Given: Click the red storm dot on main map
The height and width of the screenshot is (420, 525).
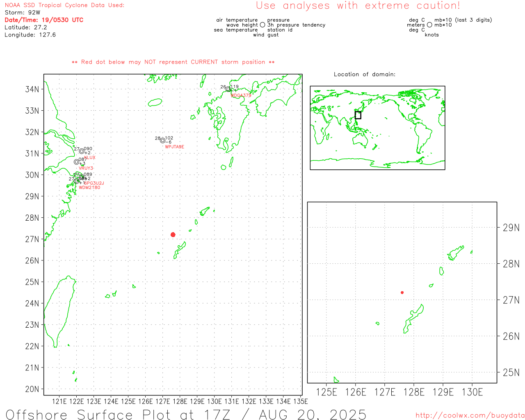Looking at the screenshot, I should click(x=173, y=235).
